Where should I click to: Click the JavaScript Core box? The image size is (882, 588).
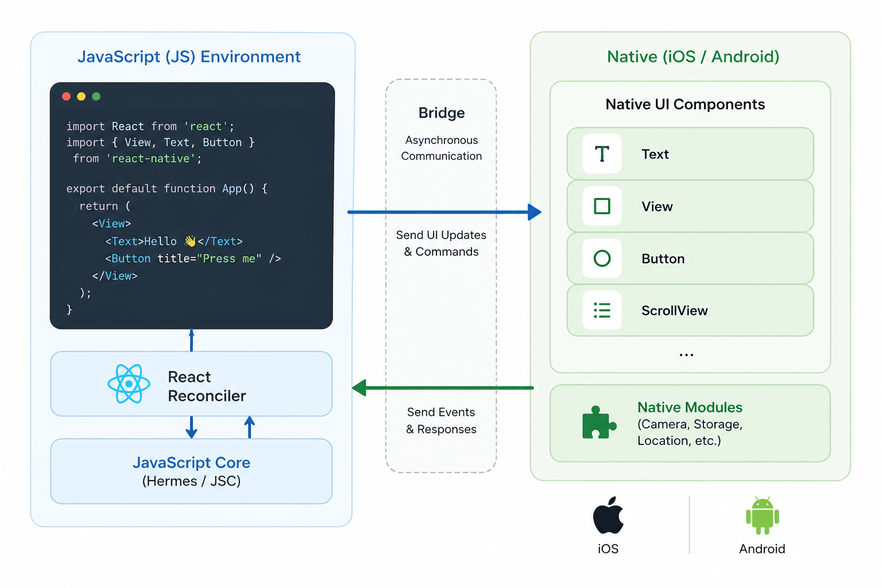191,471
